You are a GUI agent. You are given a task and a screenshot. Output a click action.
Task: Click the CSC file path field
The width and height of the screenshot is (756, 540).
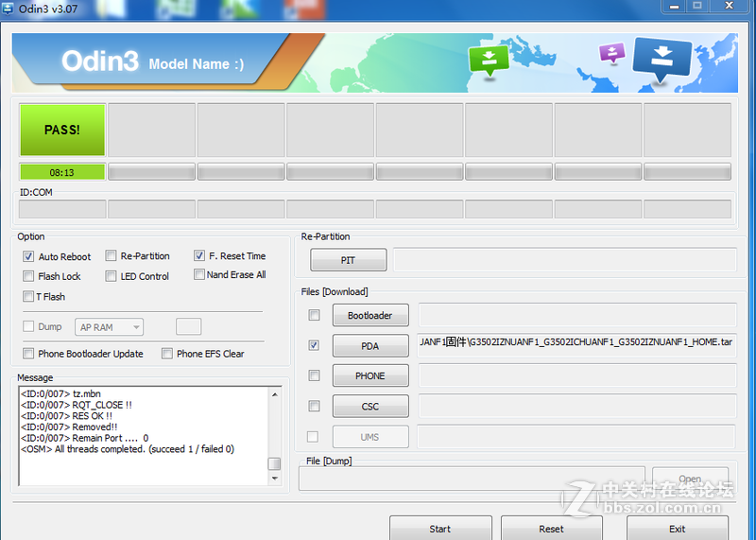point(577,406)
